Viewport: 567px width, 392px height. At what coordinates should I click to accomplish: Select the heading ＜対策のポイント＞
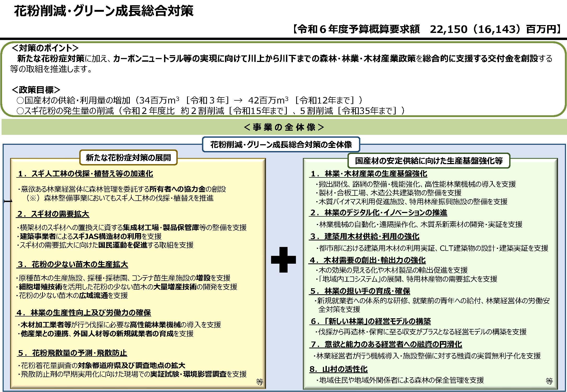coord(45,48)
